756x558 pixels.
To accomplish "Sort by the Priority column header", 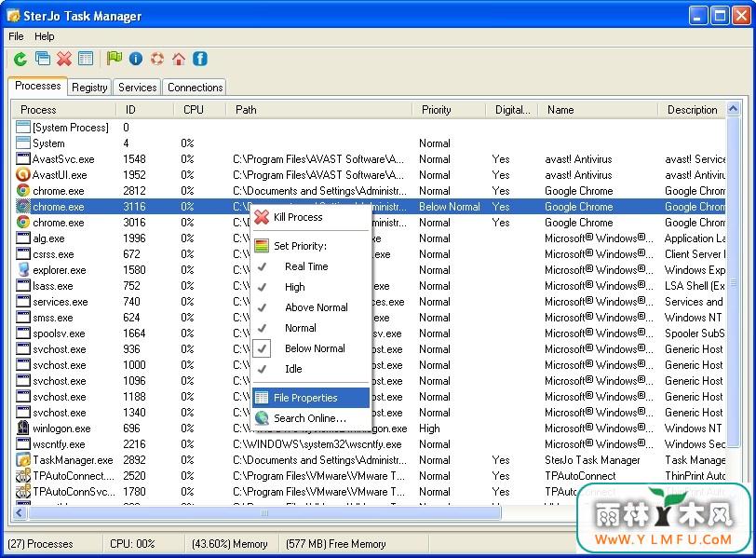I will [x=449, y=110].
